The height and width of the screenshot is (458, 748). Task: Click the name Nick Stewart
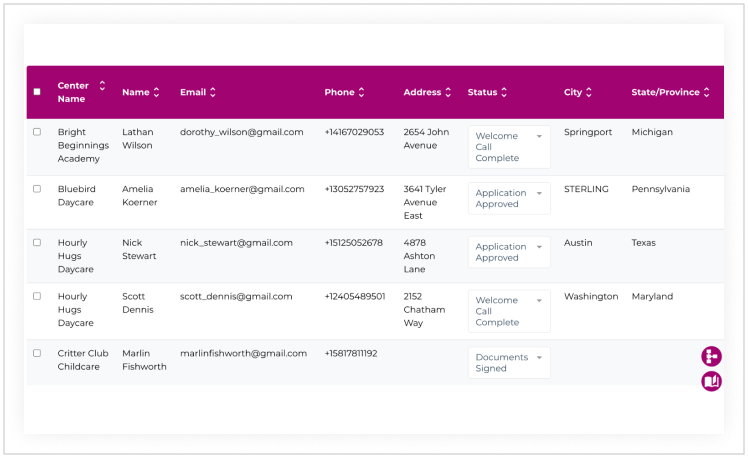click(x=139, y=250)
